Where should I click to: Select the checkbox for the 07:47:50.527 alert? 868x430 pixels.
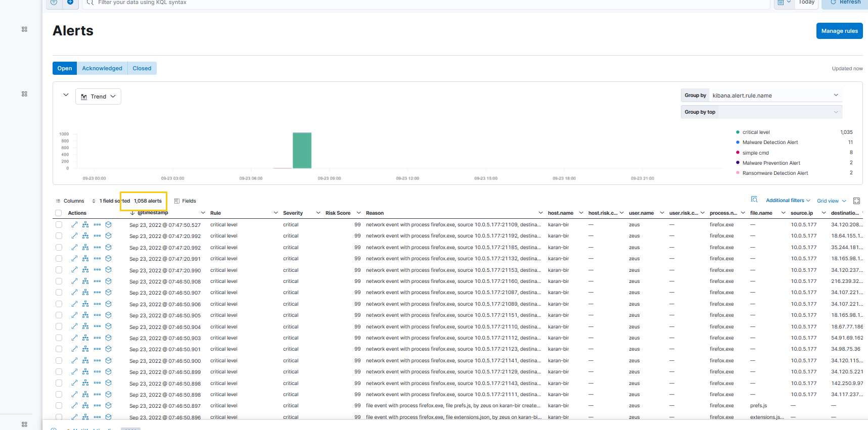59,225
